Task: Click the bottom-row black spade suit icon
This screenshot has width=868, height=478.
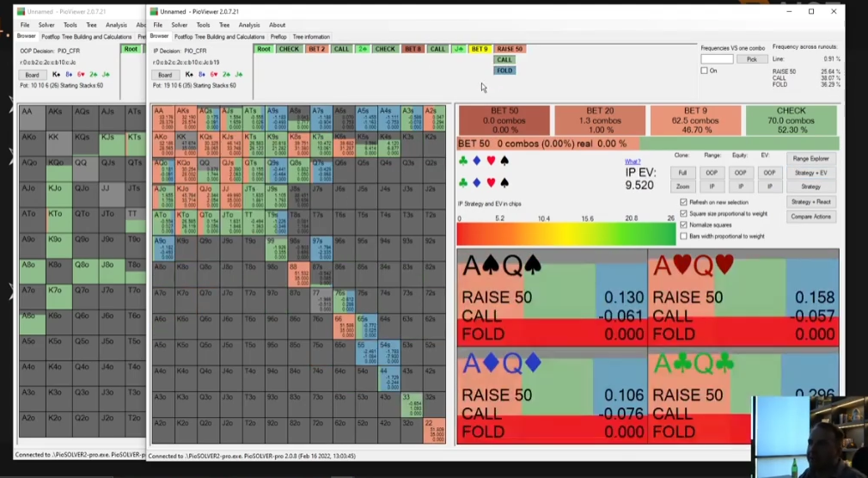Action: click(504, 183)
